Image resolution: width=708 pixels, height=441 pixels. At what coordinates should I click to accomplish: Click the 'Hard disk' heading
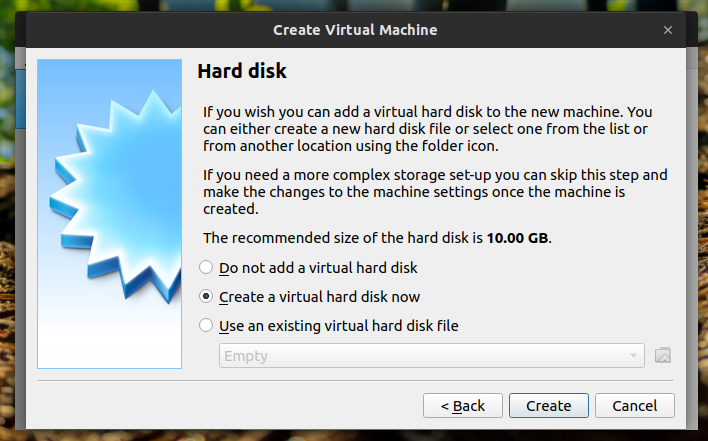point(242,72)
